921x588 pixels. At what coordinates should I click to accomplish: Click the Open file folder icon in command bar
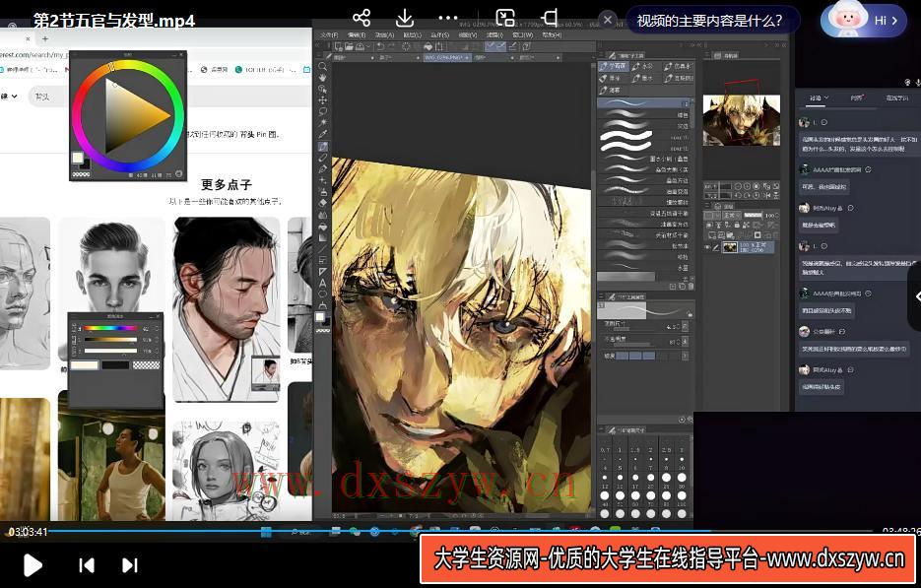tap(349, 46)
